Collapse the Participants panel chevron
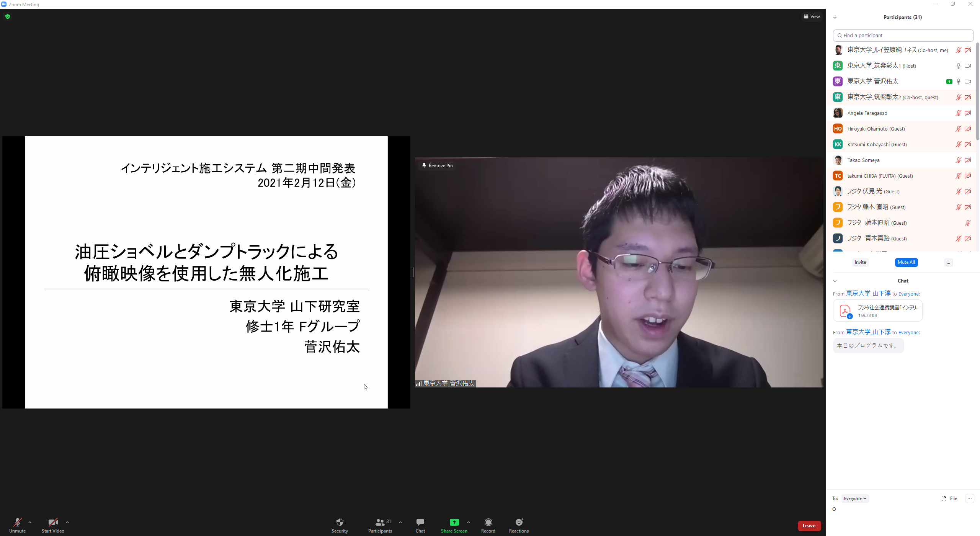The width and height of the screenshot is (980, 536). tap(835, 18)
